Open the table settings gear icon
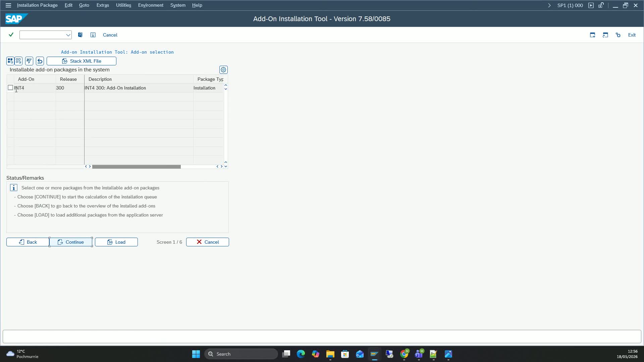 (x=223, y=70)
